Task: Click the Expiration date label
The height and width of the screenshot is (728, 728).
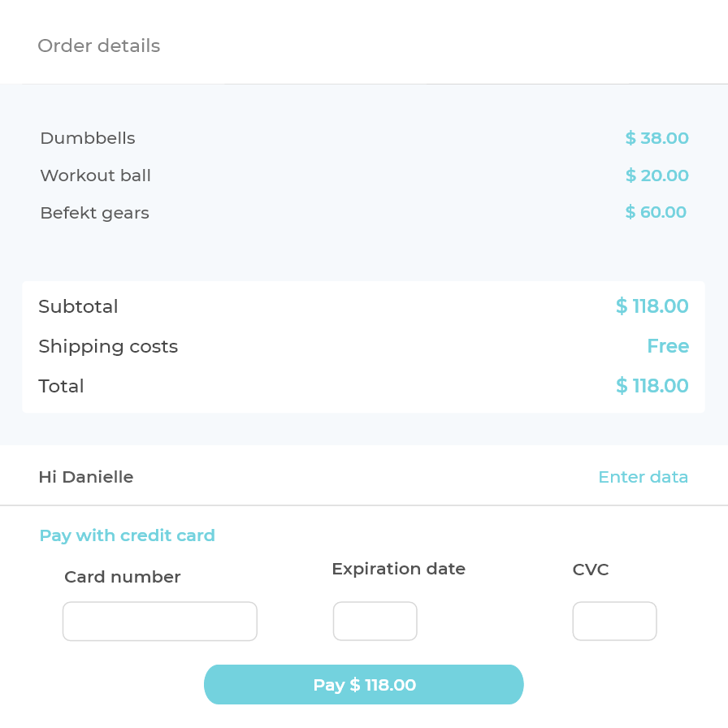Action: tap(399, 569)
